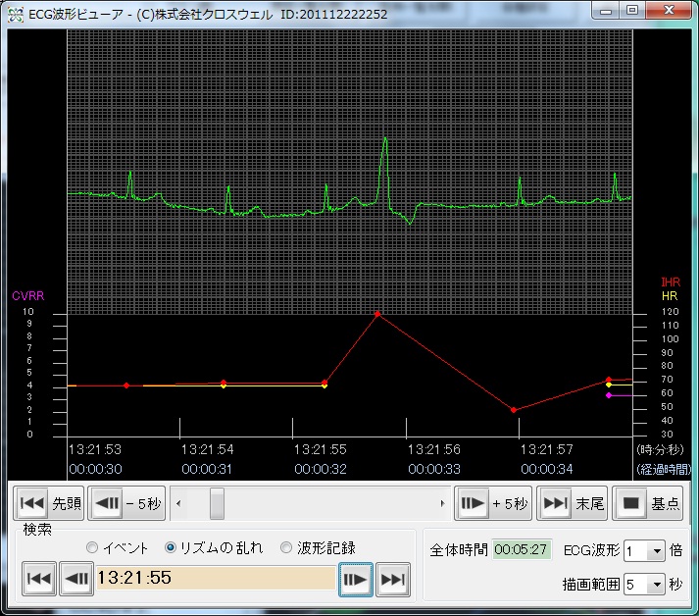
Task: Jump to end with the 末尾 button
Action: (x=573, y=503)
